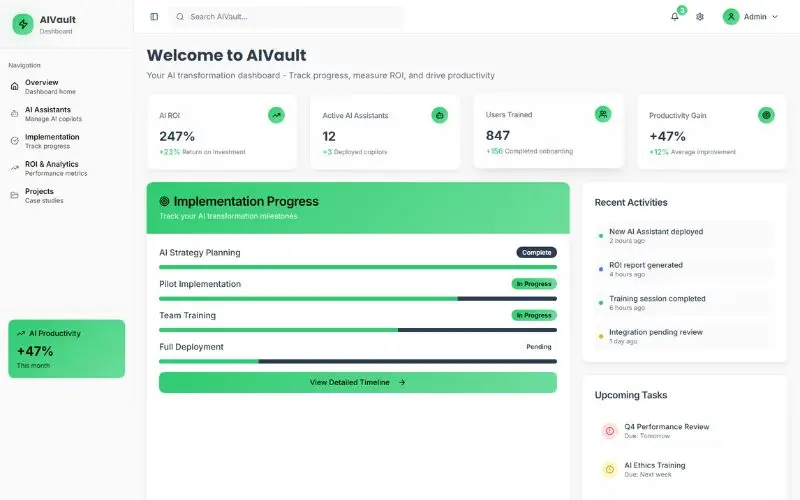Screen dimensions: 800x500
Task: Click the 847 Users Trained value
Action: coord(497,135)
